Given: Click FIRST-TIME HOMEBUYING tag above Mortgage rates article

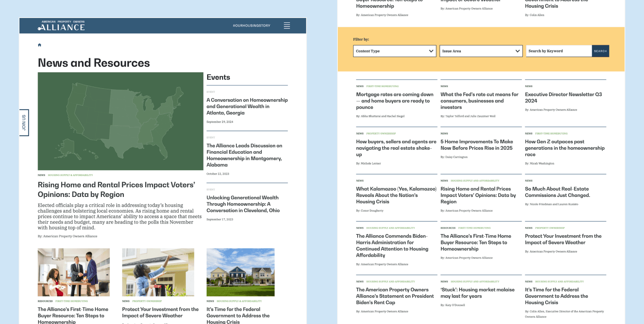Looking at the screenshot, I should (383, 86).
